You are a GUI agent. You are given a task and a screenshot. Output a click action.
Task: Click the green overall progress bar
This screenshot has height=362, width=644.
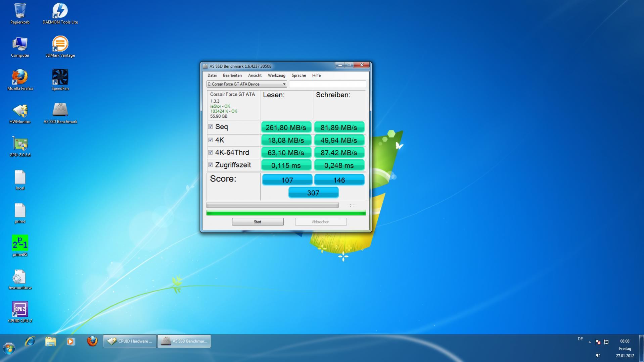[286, 213]
